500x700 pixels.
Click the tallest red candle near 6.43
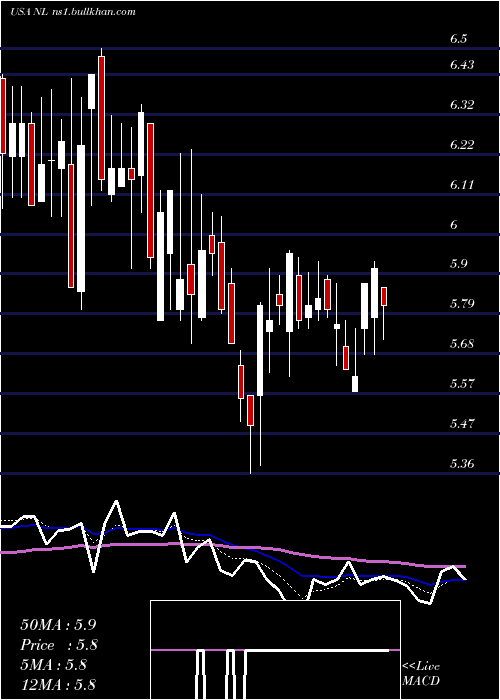(101, 118)
